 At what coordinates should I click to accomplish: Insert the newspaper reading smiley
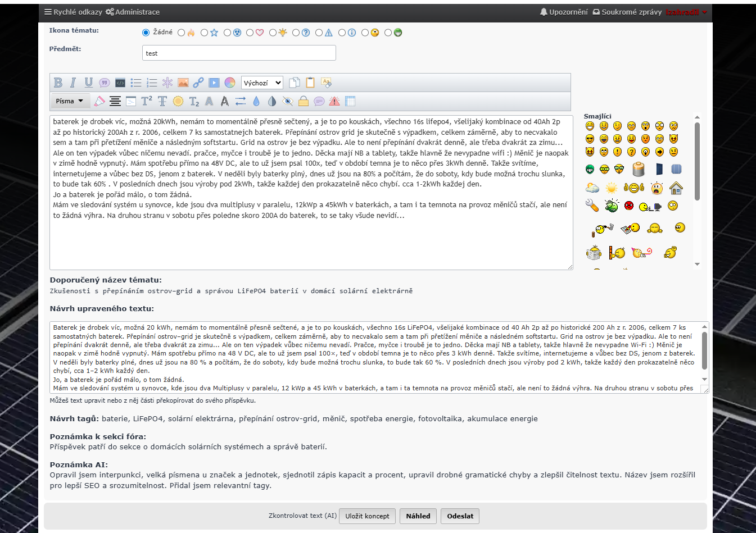[594, 253]
